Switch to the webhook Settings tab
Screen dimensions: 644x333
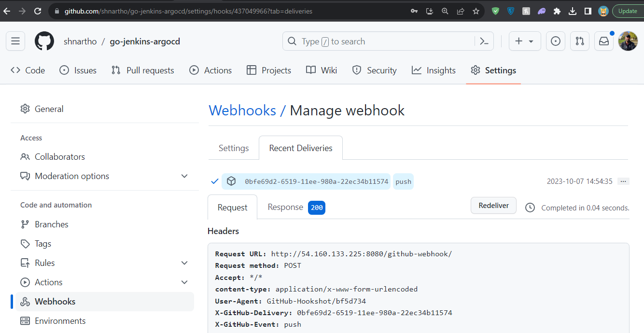coord(234,148)
